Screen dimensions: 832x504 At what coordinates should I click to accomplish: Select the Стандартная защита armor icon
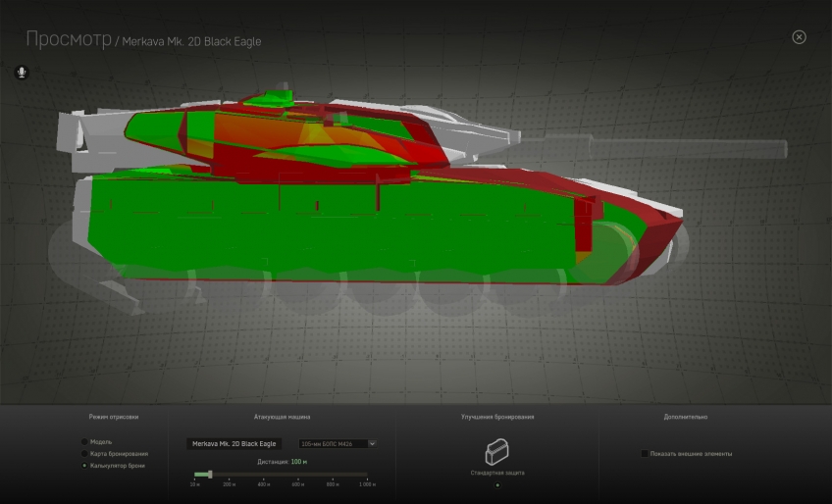[x=497, y=452]
